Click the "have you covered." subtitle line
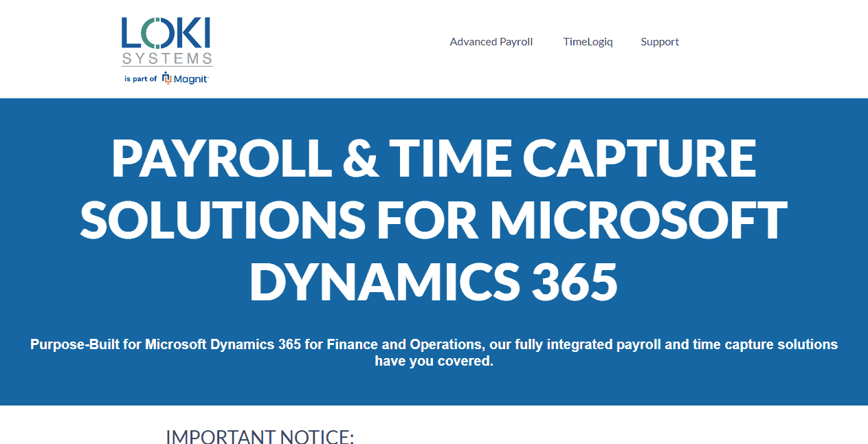The width and height of the screenshot is (868, 444). 434,362
